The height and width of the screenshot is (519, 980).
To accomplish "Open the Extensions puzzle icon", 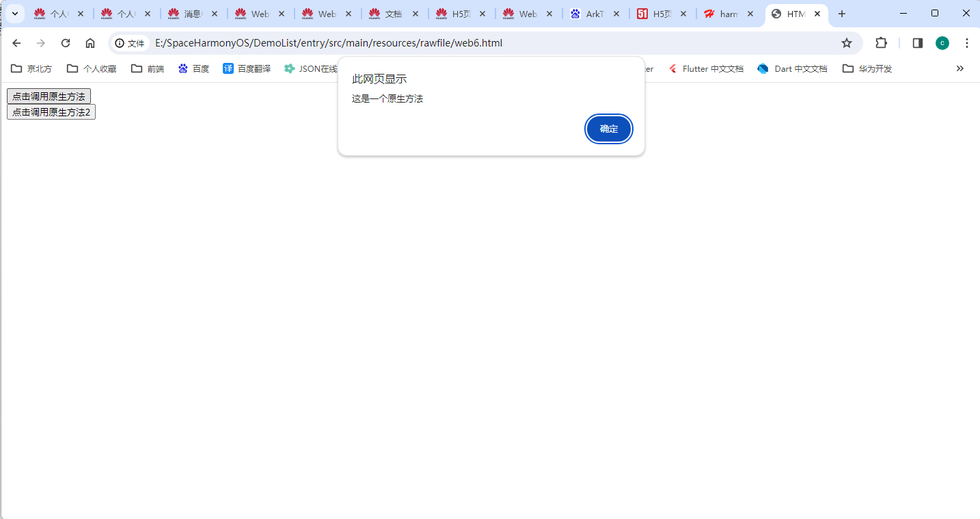I will 882,43.
